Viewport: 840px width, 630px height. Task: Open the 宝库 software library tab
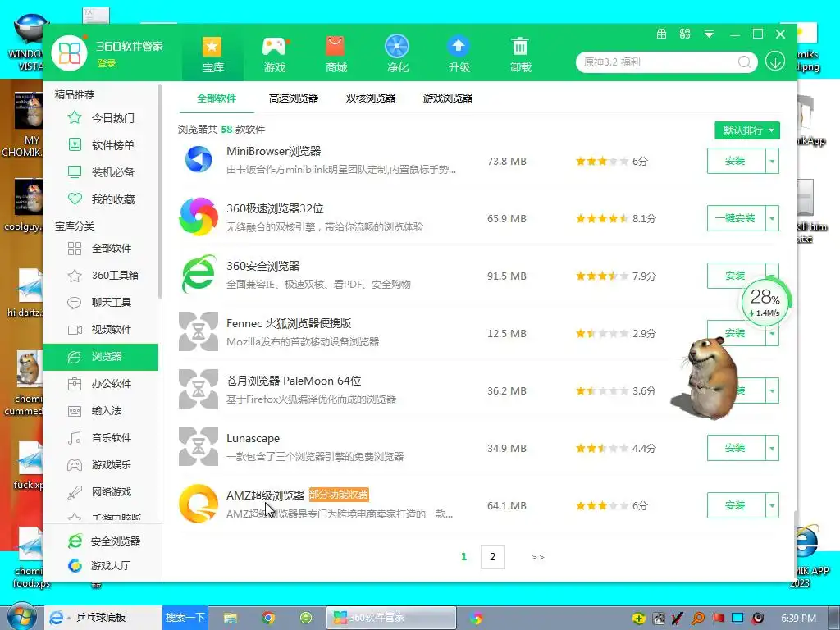[x=212, y=55]
